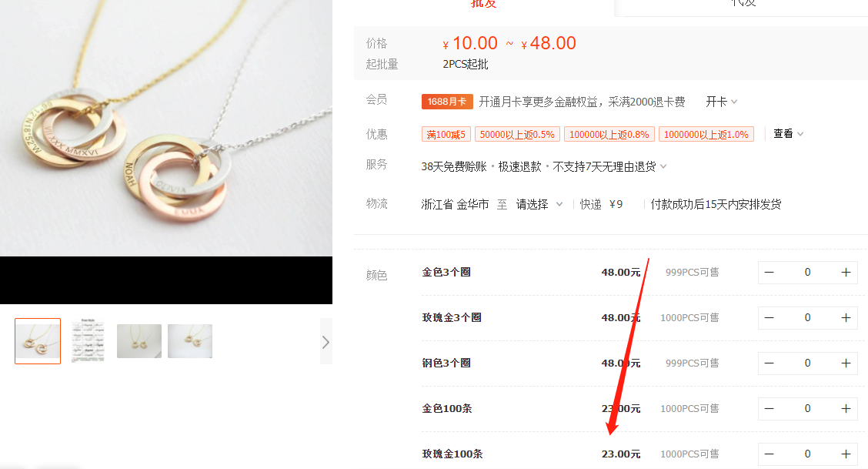868x469 pixels.
Task: Decrease quantity for 金色3个圈
Action: tap(769, 273)
